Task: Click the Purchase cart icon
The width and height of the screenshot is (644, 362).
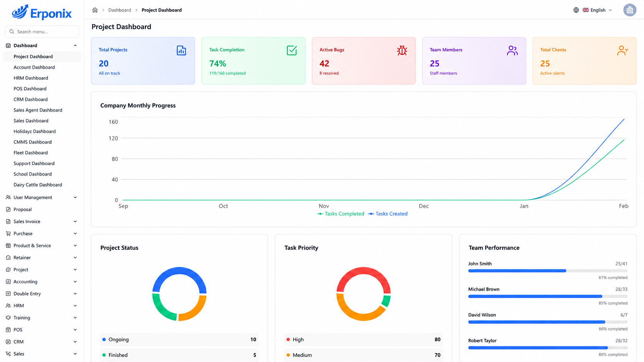Action: 8,234
